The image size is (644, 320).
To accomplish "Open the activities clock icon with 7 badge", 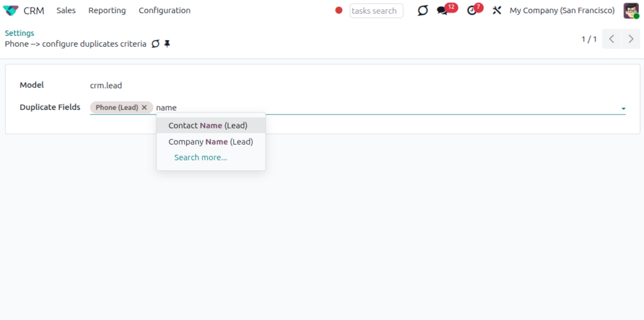I will [471, 11].
